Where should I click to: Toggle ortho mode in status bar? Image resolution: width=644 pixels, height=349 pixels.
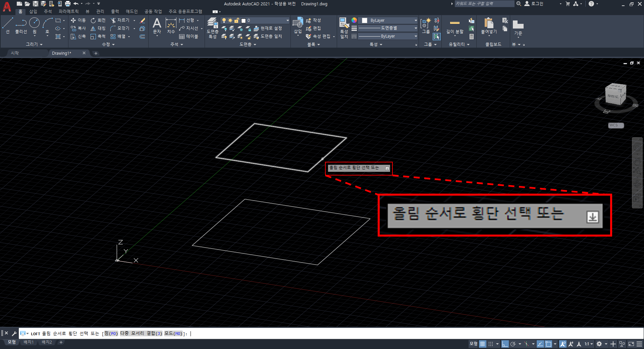tap(505, 344)
